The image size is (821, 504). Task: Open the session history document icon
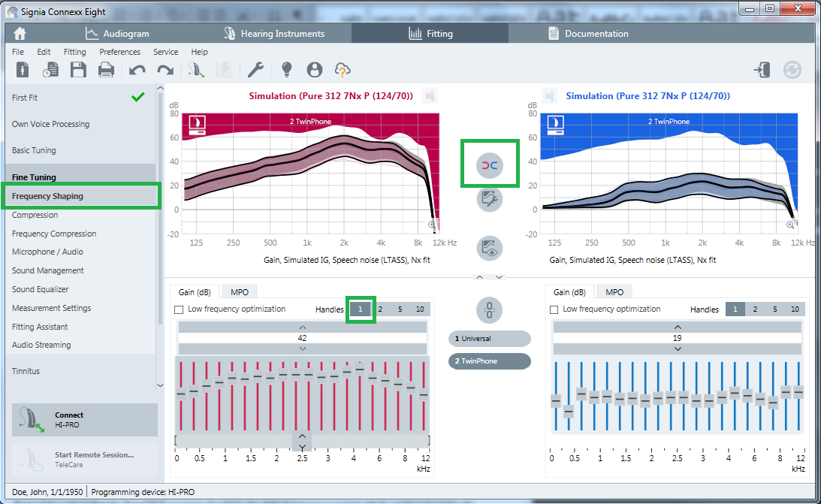(51, 70)
